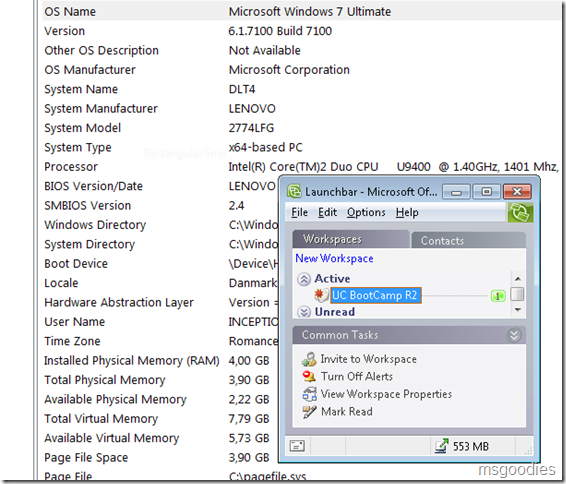The image size is (566, 484).
Task: Open the Groove icon in the Launchbar title bar
Action: tap(294, 191)
